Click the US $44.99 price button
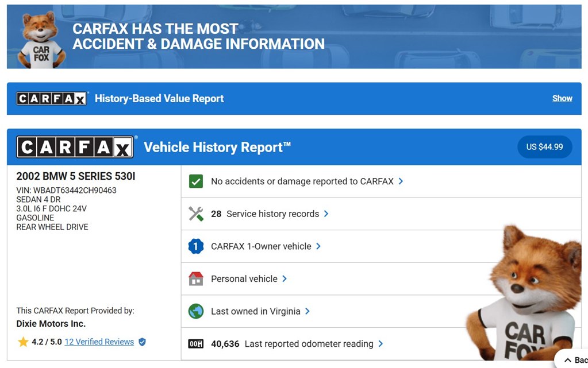Screen dimensions: 588x368 544,147
